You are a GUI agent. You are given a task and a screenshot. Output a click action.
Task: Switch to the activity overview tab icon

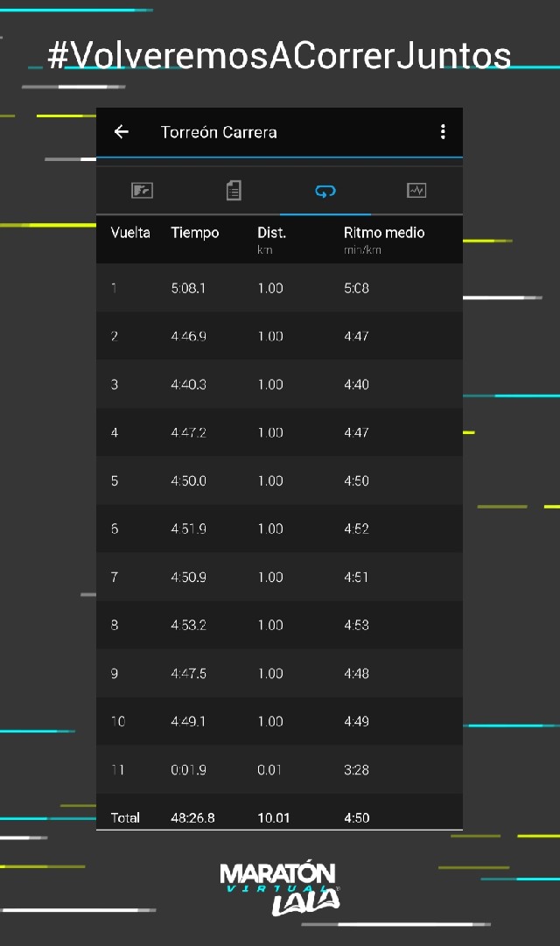[142, 190]
